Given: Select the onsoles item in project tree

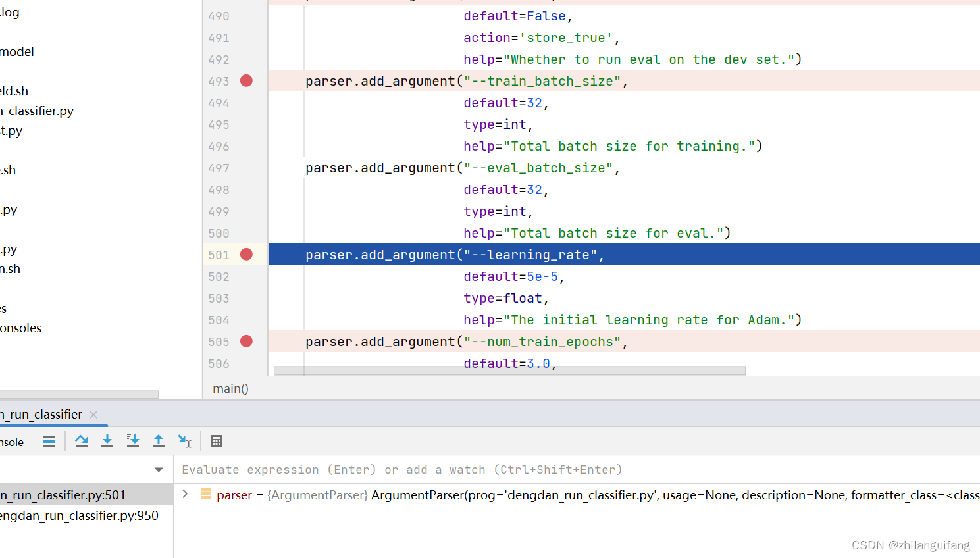Looking at the screenshot, I should tap(20, 328).
